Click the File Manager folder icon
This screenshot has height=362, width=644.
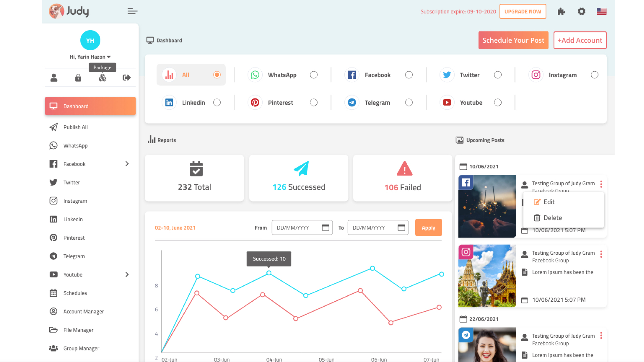click(54, 329)
